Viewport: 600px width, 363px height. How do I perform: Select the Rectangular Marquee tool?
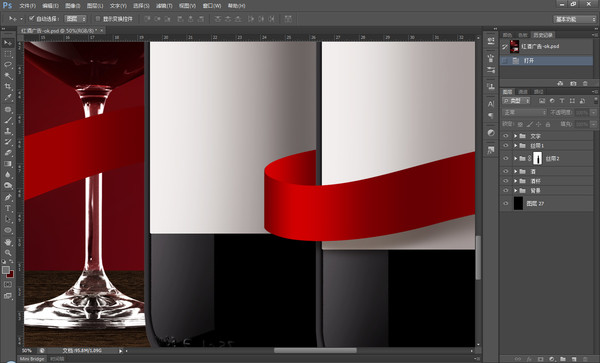[x=8, y=54]
